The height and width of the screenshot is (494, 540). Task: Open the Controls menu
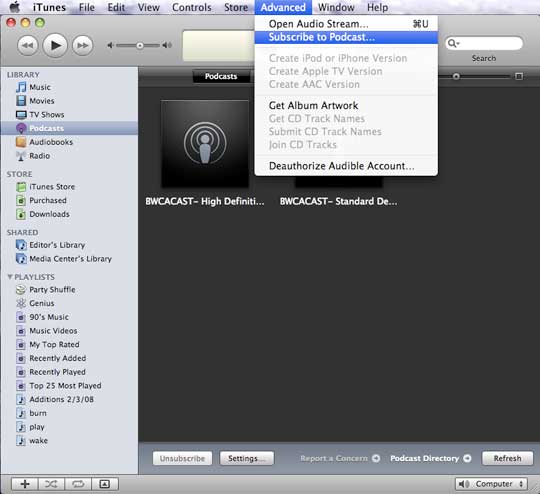(x=192, y=7)
